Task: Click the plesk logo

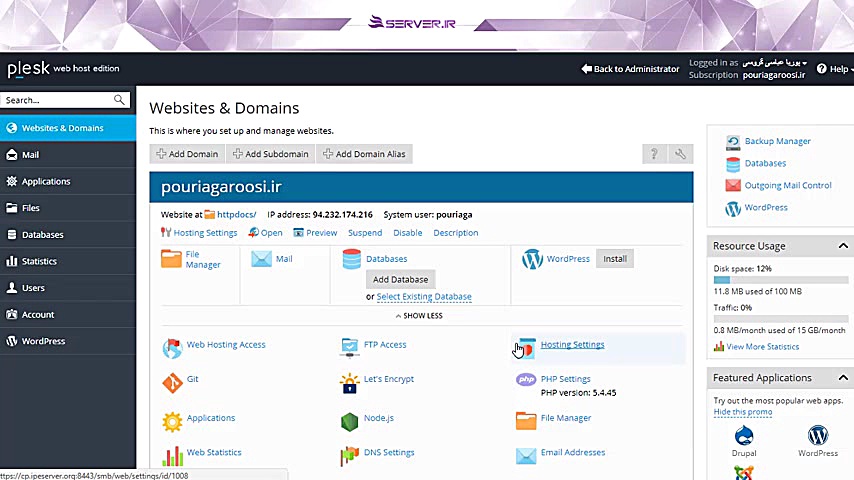Action: [28, 69]
